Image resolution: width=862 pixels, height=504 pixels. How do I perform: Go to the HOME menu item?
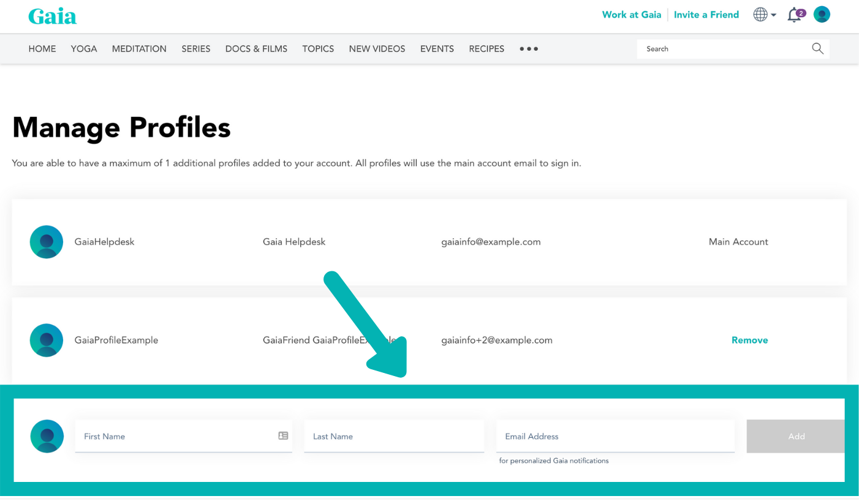click(x=42, y=49)
